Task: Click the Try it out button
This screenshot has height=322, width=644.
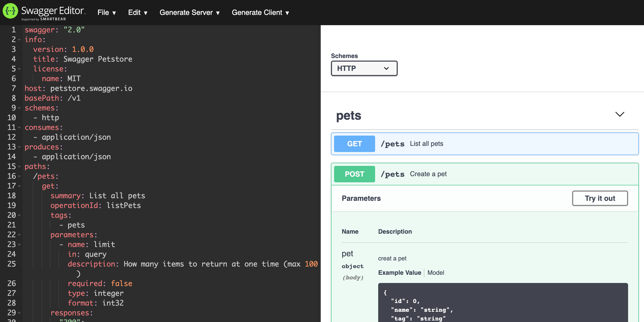Action: (600, 198)
